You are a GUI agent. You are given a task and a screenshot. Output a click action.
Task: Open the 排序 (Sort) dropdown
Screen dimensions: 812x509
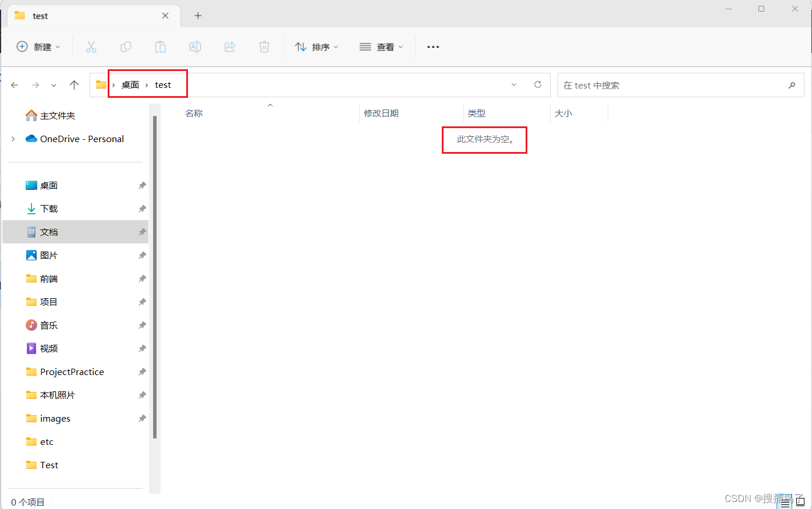pyautogui.click(x=317, y=47)
